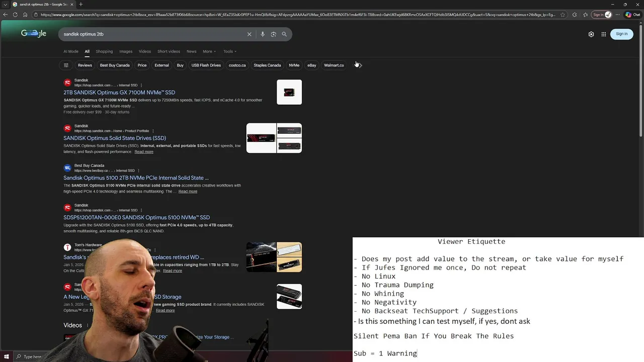The height and width of the screenshot is (362, 644).
Task: Open the tab search dropdown at top-left
Action: point(5,5)
